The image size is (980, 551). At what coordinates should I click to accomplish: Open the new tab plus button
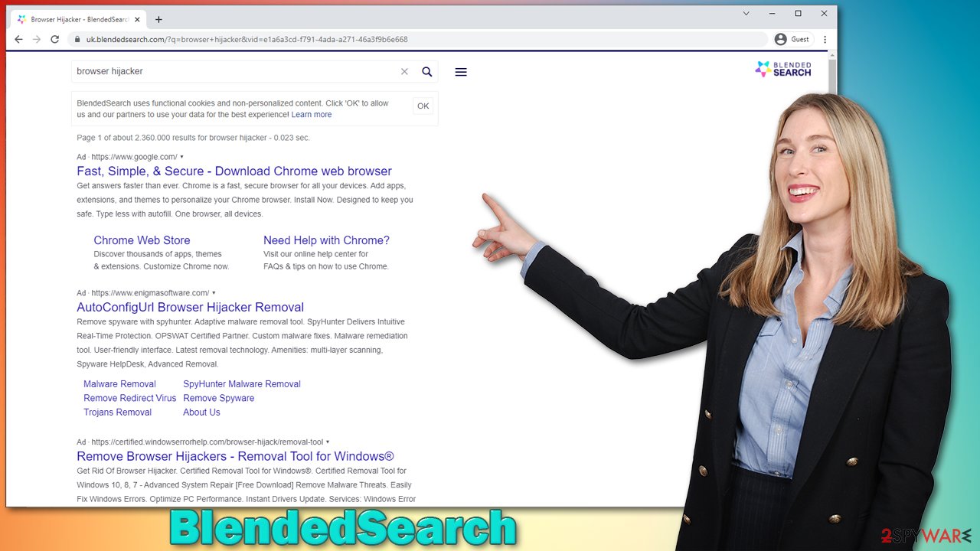[x=158, y=19]
